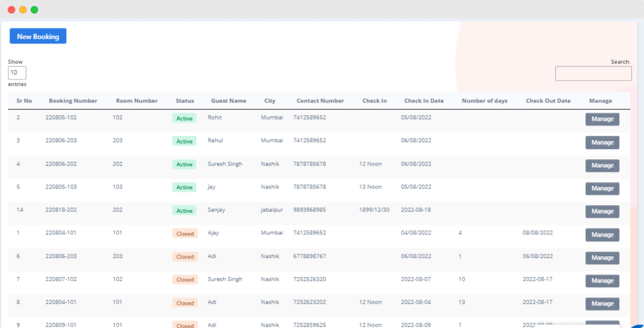This screenshot has width=644, height=328.
Task: Click guest name Rohit
Action: (x=215, y=118)
